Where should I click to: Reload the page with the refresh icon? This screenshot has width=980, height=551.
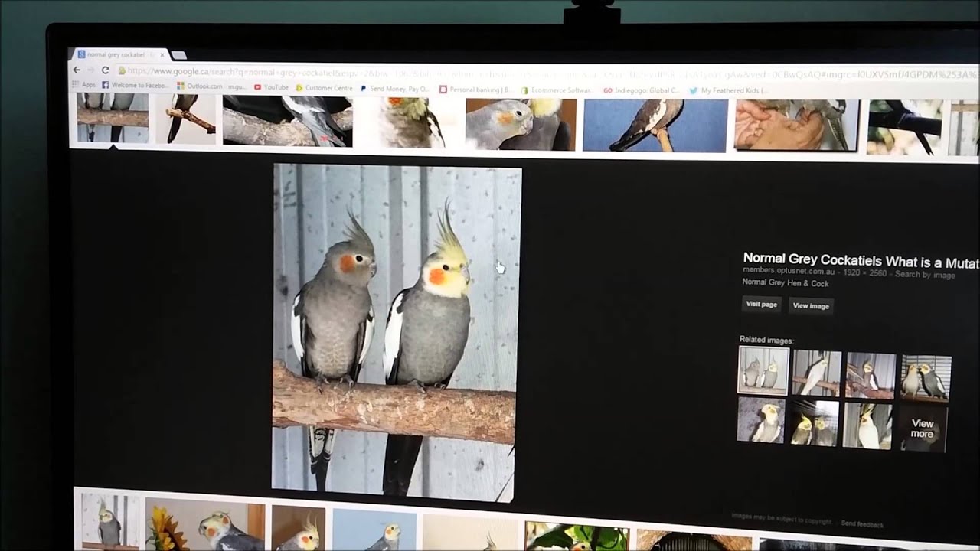105,70
